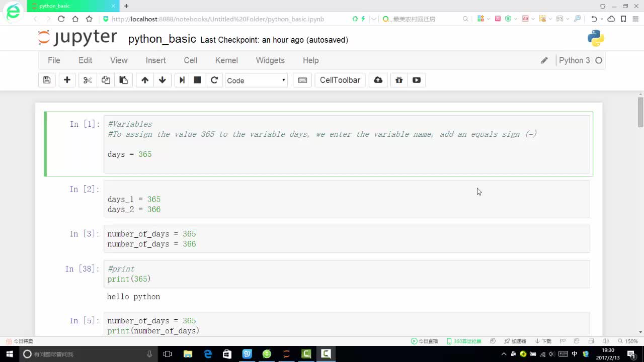Cut selected cells with scissors icon
The width and height of the screenshot is (644, 362).
88,80
